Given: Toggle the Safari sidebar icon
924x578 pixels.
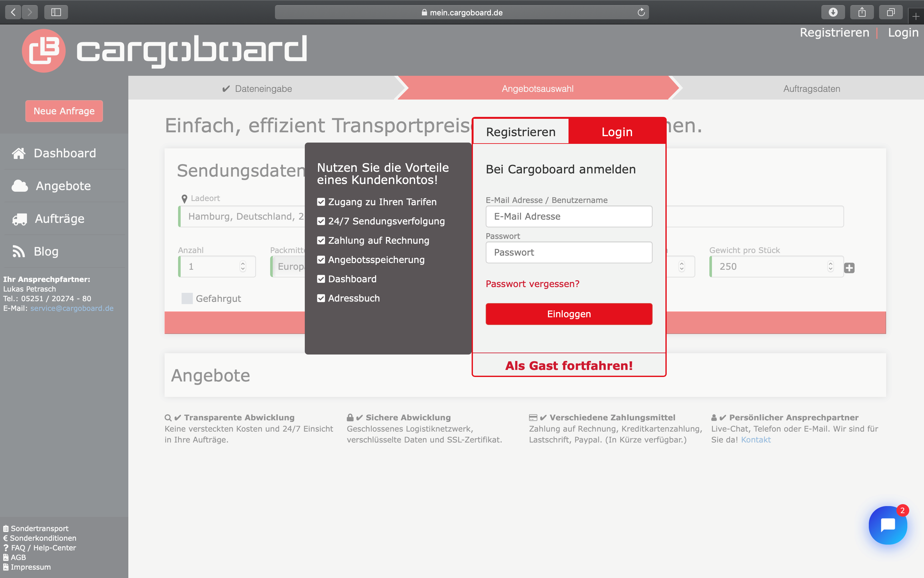Looking at the screenshot, I should [x=56, y=12].
